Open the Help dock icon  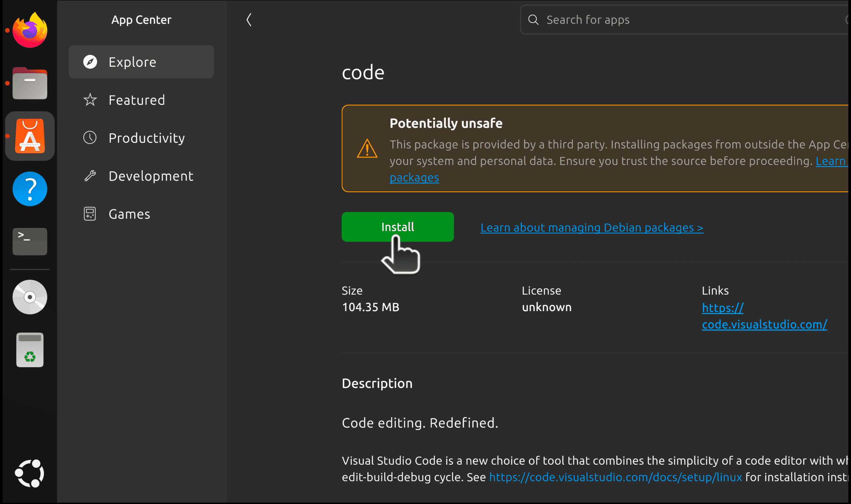coord(30,189)
